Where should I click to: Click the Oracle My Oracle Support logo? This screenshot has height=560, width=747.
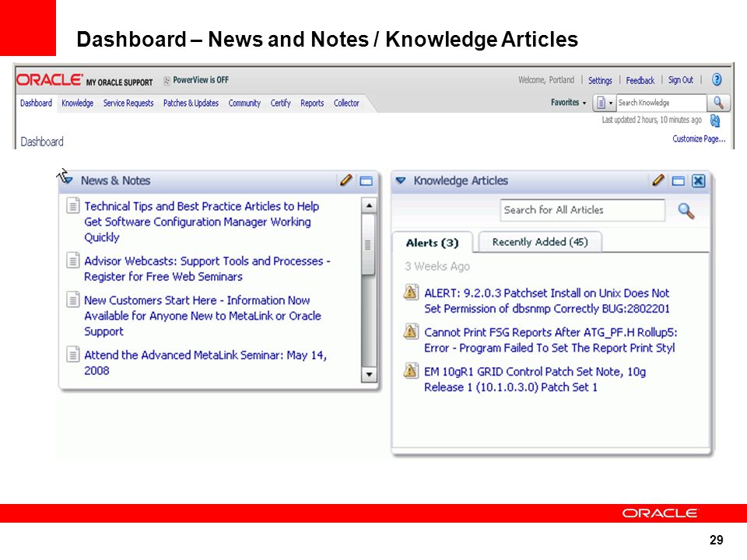click(85, 80)
